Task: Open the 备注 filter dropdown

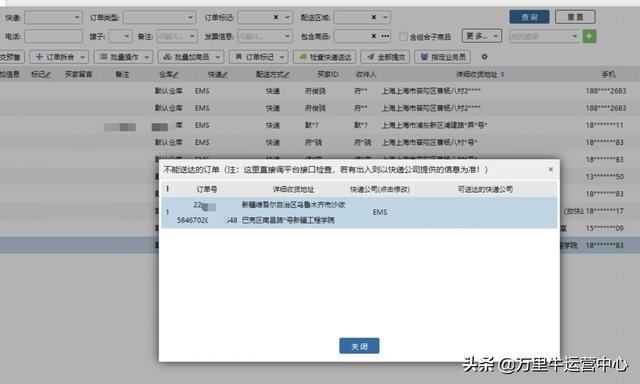Action: 177,36
